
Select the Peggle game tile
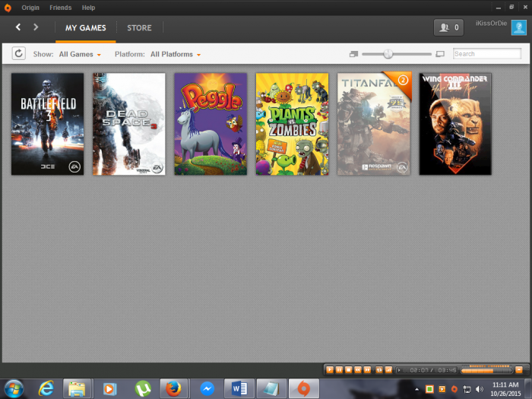point(211,124)
